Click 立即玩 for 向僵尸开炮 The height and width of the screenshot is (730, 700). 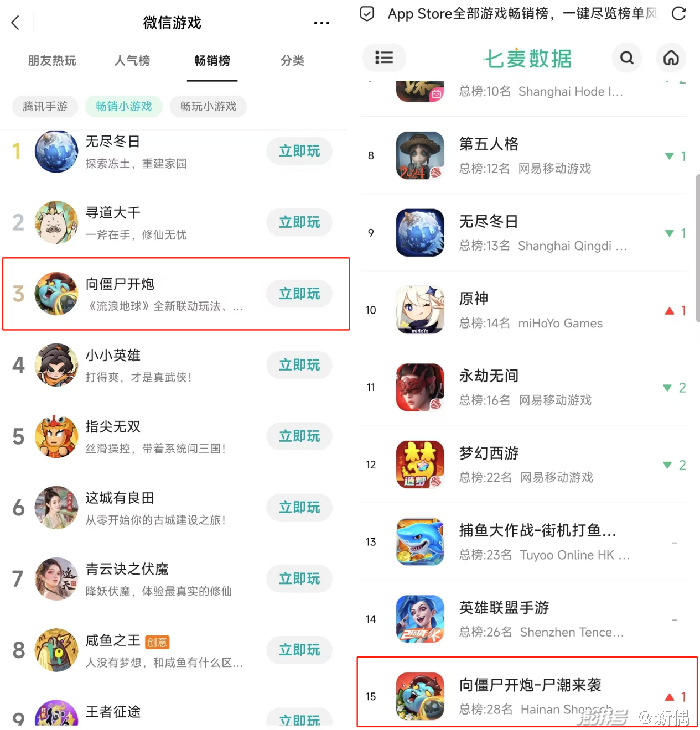pyautogui.click(x=299, y=294)
